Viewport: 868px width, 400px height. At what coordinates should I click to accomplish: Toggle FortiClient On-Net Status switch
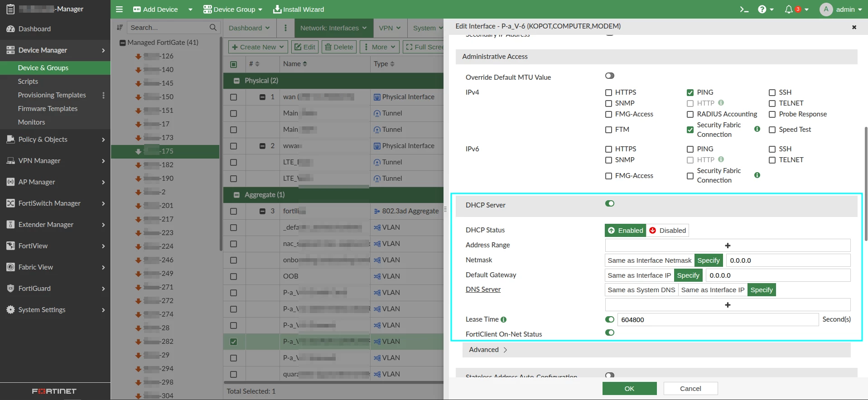[610, 333]
